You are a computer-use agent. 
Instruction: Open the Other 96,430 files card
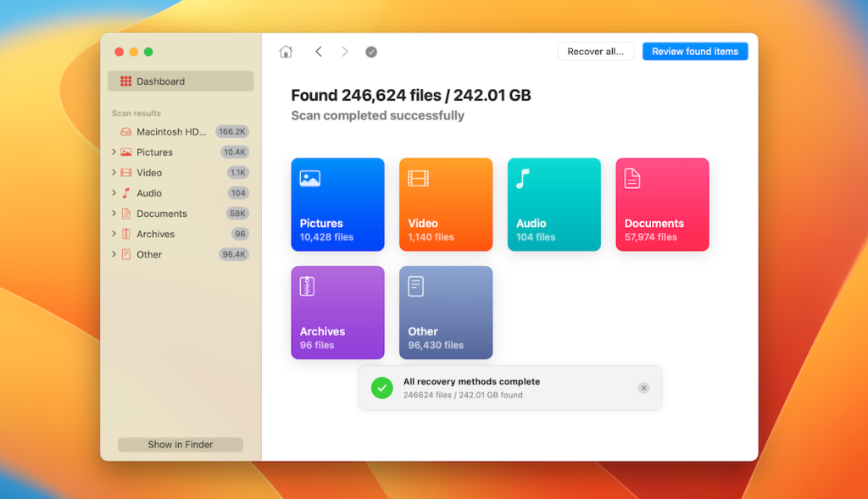(446, 313)
